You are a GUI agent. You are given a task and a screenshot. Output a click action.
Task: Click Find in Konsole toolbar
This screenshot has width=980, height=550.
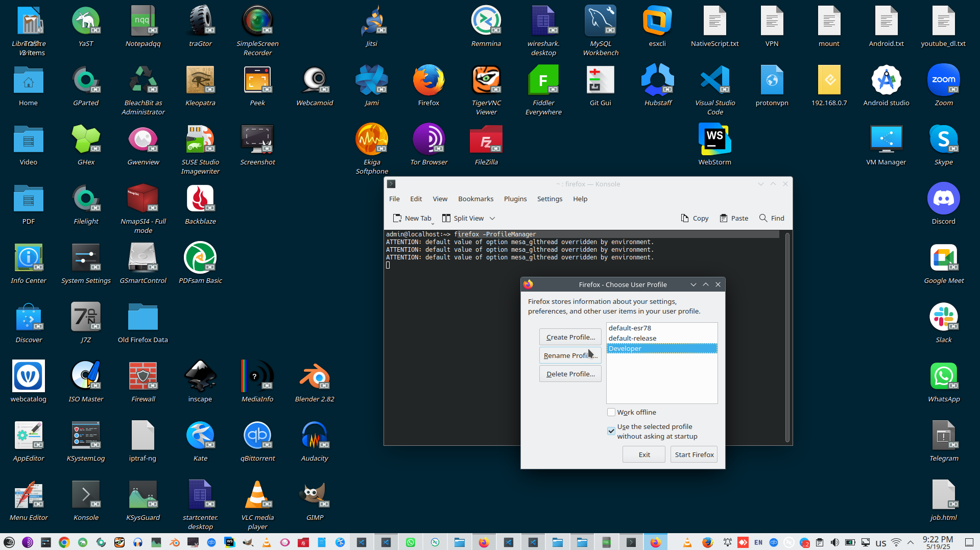tap(772, 219)
